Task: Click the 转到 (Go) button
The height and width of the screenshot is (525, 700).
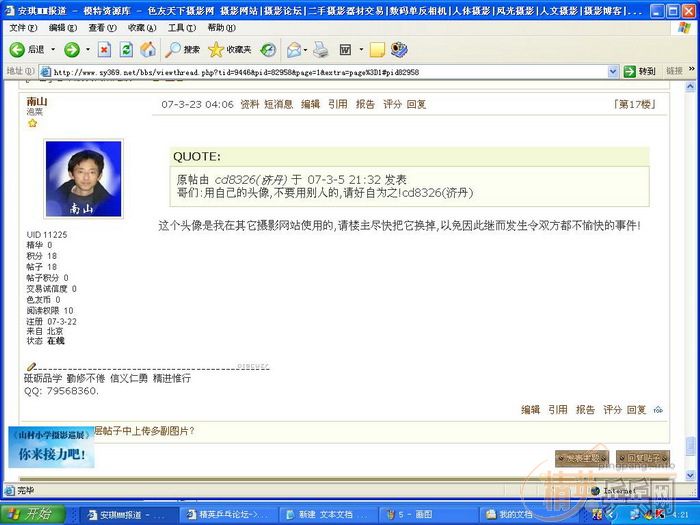Action: [640, 72]
